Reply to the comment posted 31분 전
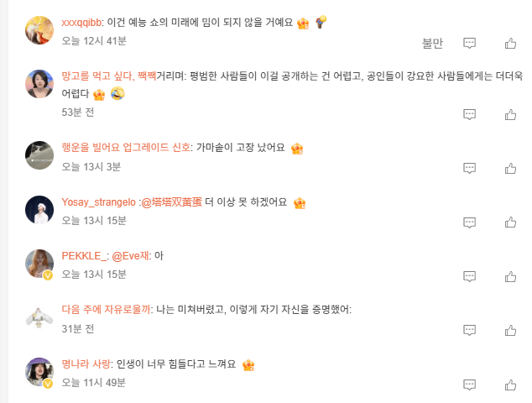The image size is (532, 403). point(470,329)
